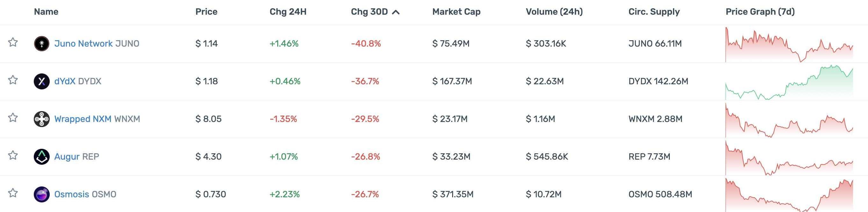
Task: Click the Wrapped NXM coin logo
Action: 41,119
